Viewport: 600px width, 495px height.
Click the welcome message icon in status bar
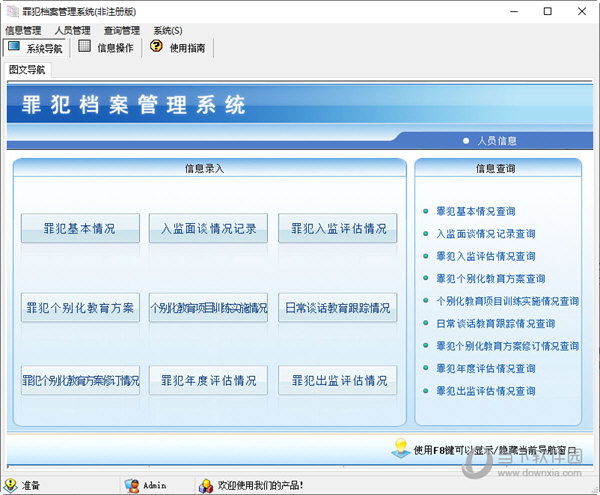click(206, 486)
